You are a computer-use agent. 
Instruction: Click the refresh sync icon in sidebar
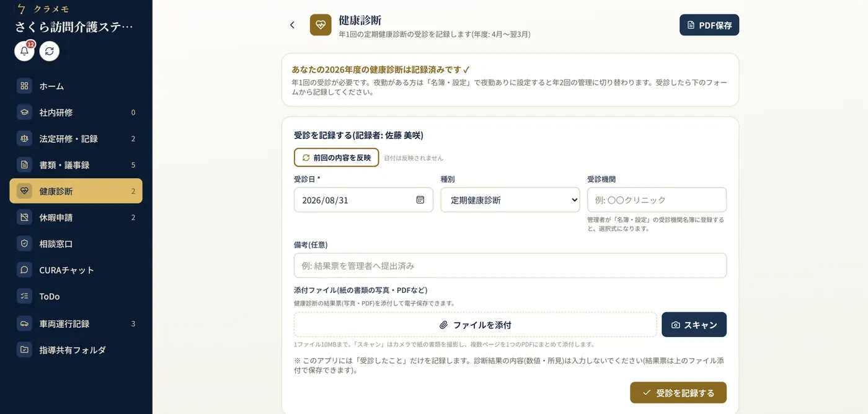click(50, 51)
